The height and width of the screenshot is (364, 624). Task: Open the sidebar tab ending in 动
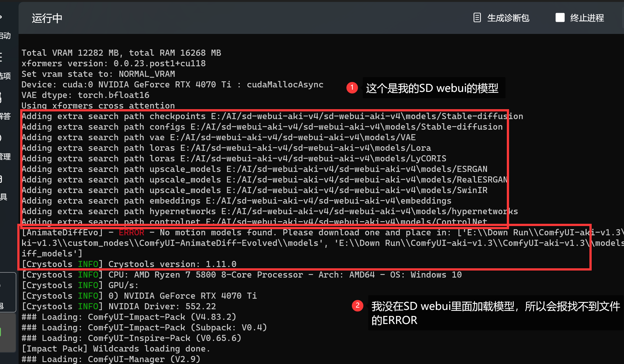point(5,36)
